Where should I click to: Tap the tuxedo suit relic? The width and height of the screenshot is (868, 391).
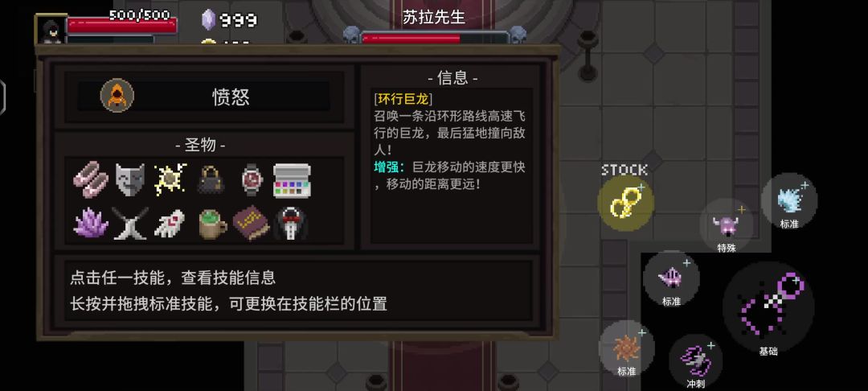pyautogui.click(x=291, y=224)
